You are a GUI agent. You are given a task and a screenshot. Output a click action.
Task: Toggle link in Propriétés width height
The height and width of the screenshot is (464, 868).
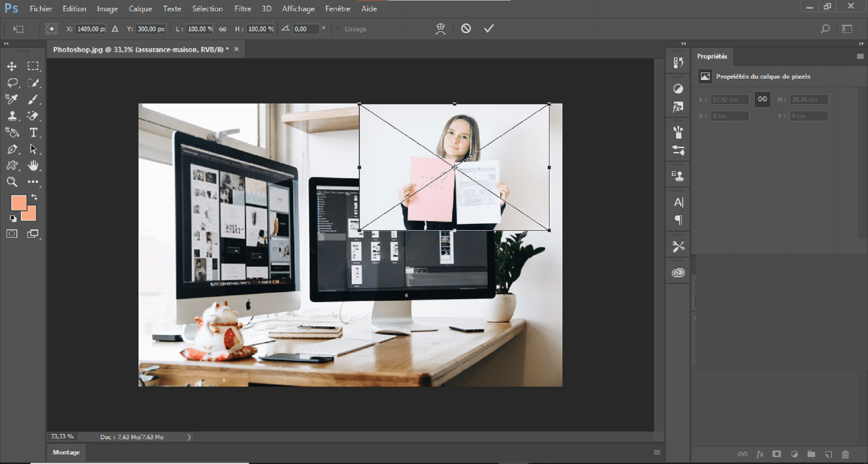point(763,99)
